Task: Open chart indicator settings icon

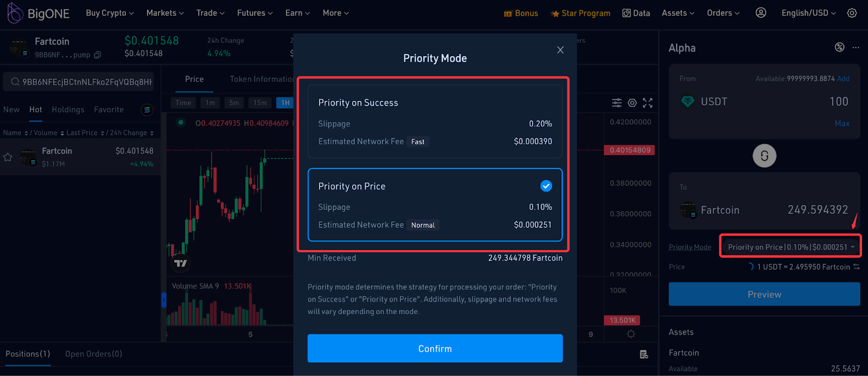Action: (x=617, y=103)
